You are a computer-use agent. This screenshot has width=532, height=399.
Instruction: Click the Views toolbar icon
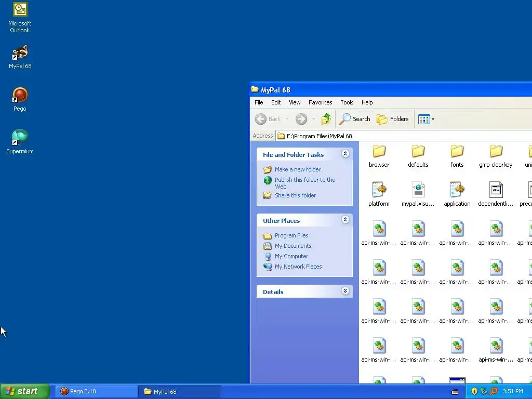point(424,119)
